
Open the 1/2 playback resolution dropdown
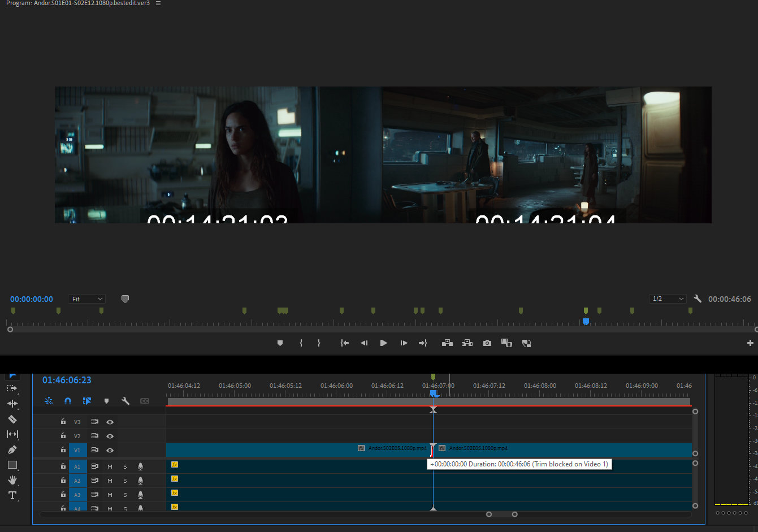point(668,299)
